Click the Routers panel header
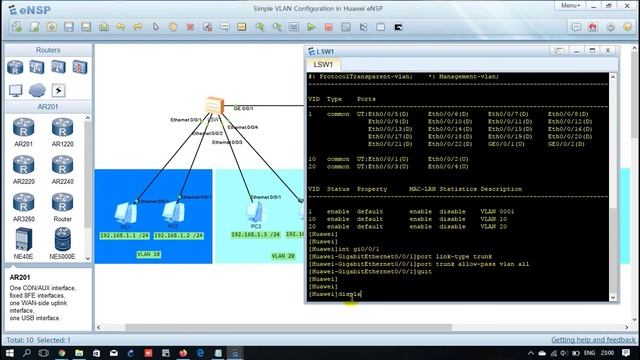 pos(48,50)
